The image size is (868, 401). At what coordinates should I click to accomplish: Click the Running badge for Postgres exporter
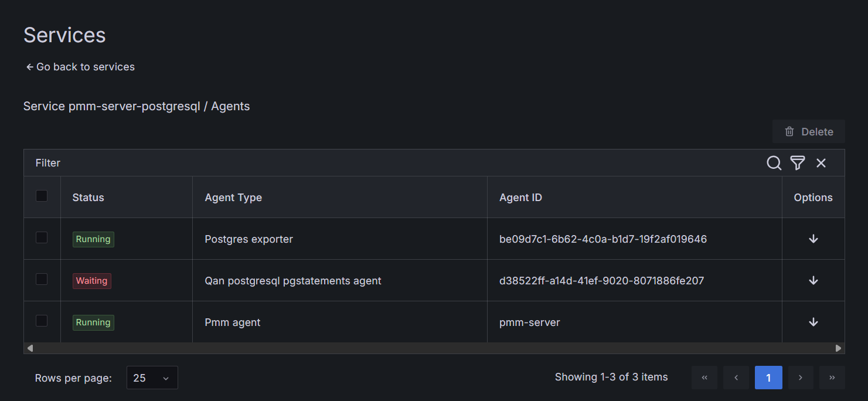93,239
